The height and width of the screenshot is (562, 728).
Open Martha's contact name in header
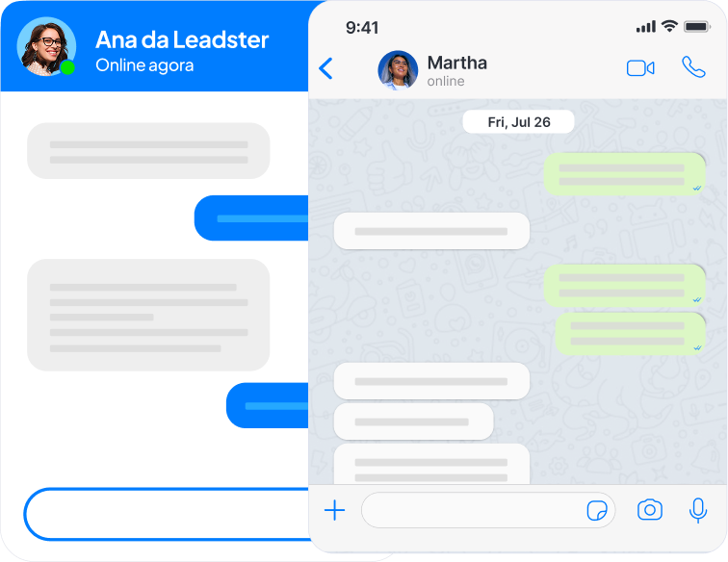coord(456,63)
